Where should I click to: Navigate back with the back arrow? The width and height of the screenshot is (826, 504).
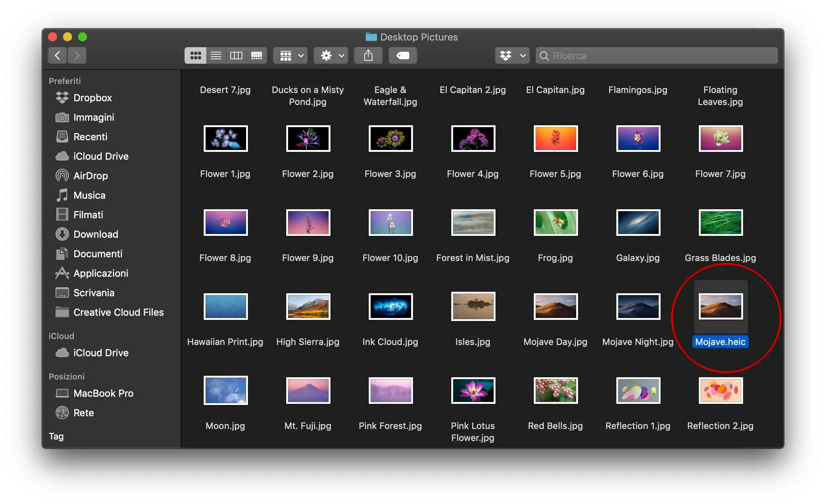tap(57, 55)
